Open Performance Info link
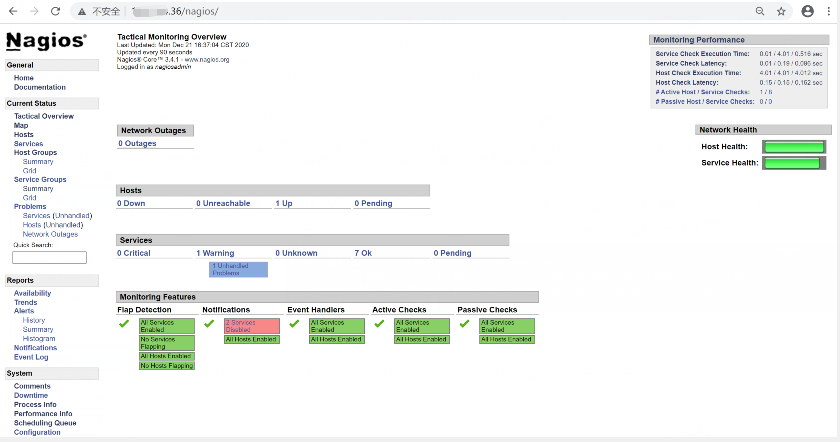The height and width of the screenshot is (442, 840). coord(43,414)
